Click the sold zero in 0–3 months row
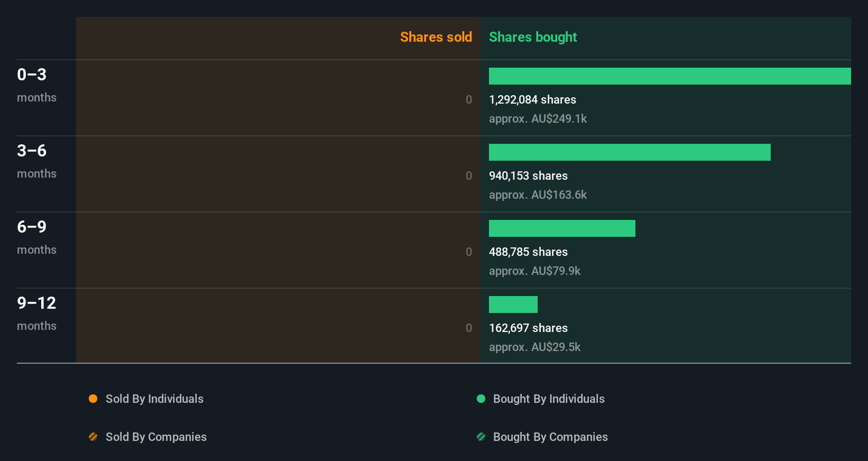Image resolution: width=868 pixels, height=461 pixels. click(469, 99)
